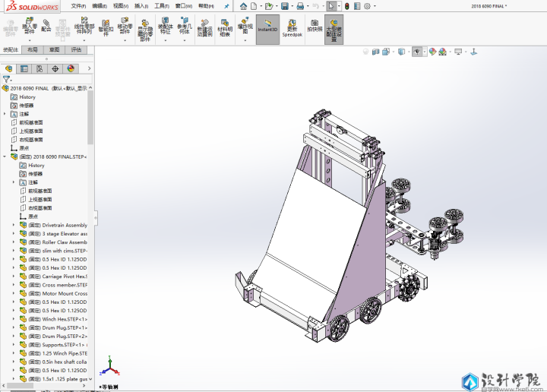The height and width of the screenshot is (392, 547).
Task: Toggle the hide/show items eye in view toolbar
Action: [x=417, y=52]
